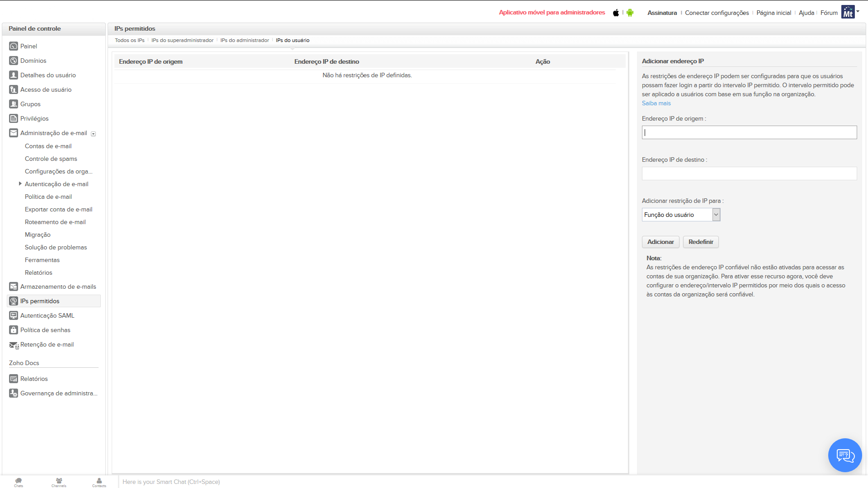Open Contacts in bottom bar
This screenshot has width=868, height=488.
tap(99, 482)
